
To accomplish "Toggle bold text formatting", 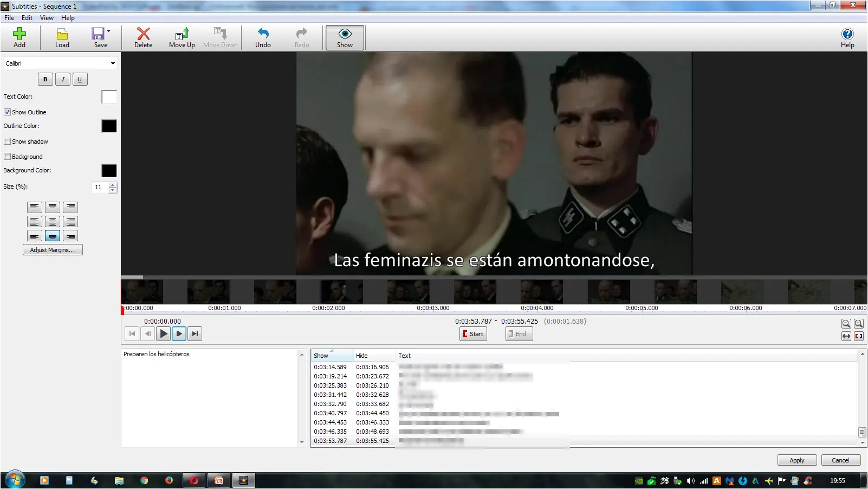I will [46, 79].
